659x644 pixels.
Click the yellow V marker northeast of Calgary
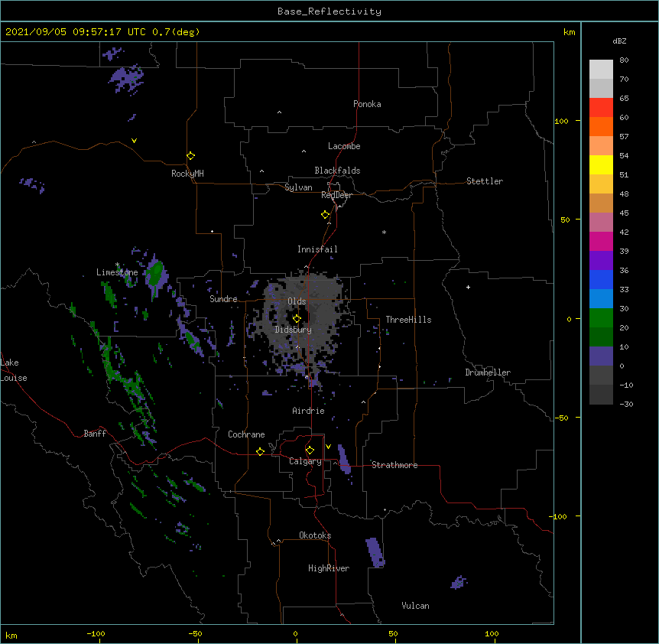point(328,447)
